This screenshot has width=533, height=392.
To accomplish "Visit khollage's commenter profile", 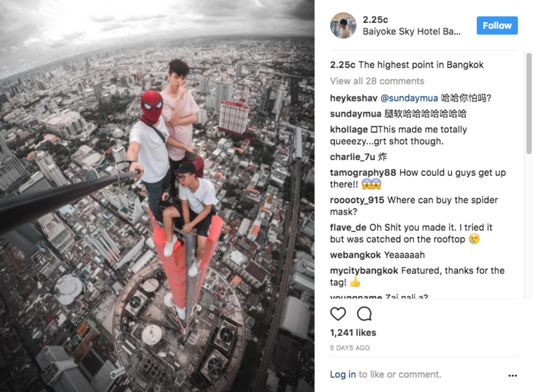I will [349, 129].
